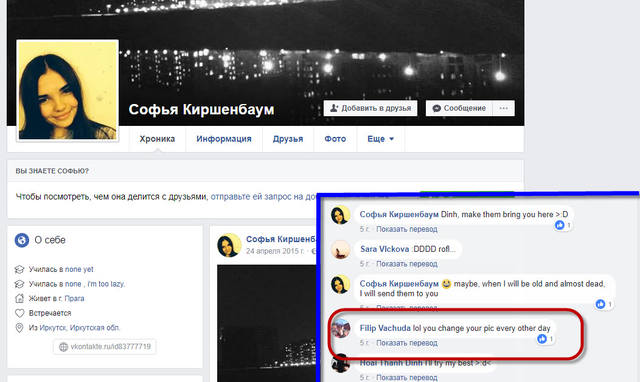This screenshot has height=382, width=640.
Task: Click Filip Vachuda's comment avatar
Action: click(340, 329)
